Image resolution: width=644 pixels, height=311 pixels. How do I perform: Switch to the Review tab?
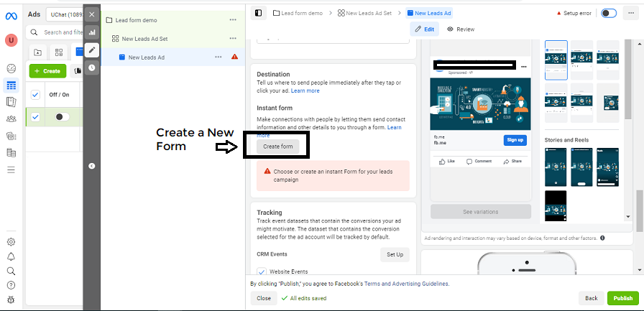(x=461, y=29)
